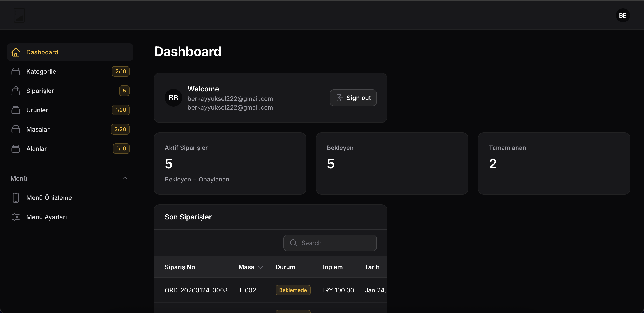
Task: Click the Menü Önizleme phone icon
Action: pos(16,198)
